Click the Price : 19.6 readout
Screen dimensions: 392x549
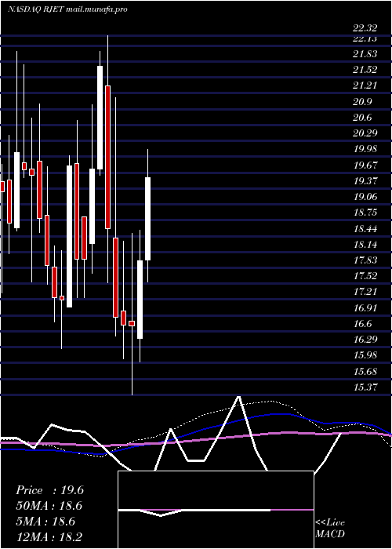(49, 490)
